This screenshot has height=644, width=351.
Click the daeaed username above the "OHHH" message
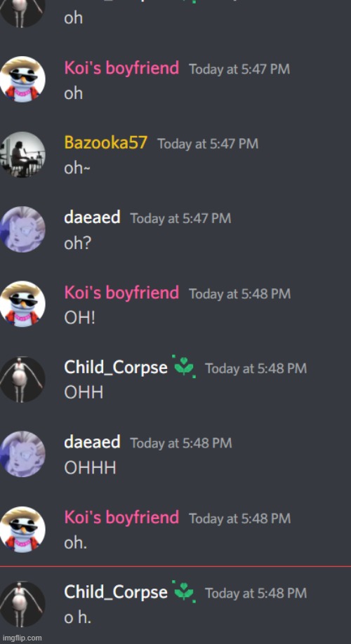[x=92, y=443]
